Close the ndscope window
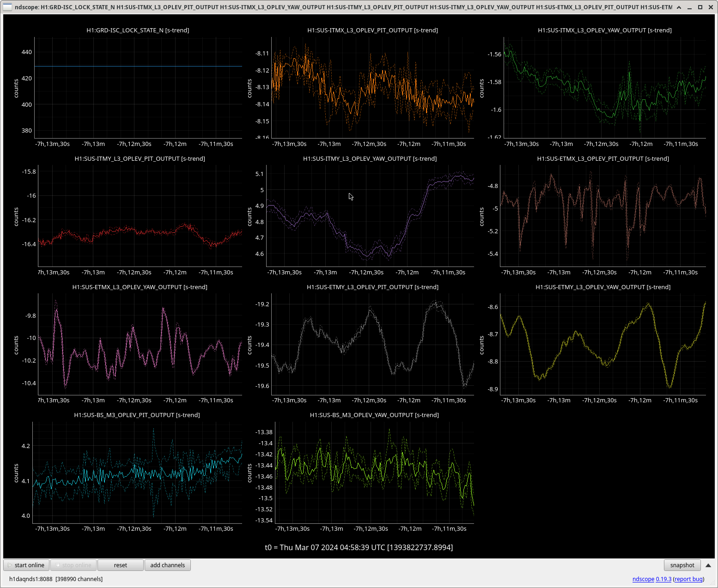The width and height of the screenshot is (718, 588). click(x=711, y=7)
